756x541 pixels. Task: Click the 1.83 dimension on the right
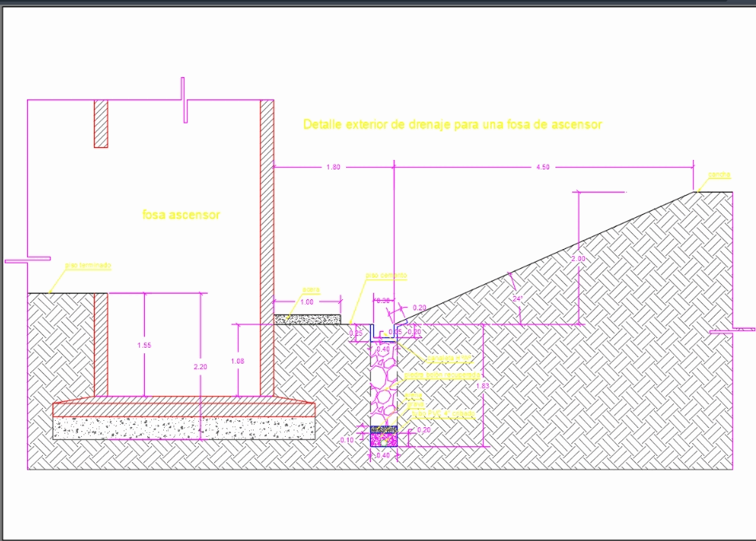pyautogui.click(x=482, y=386)
